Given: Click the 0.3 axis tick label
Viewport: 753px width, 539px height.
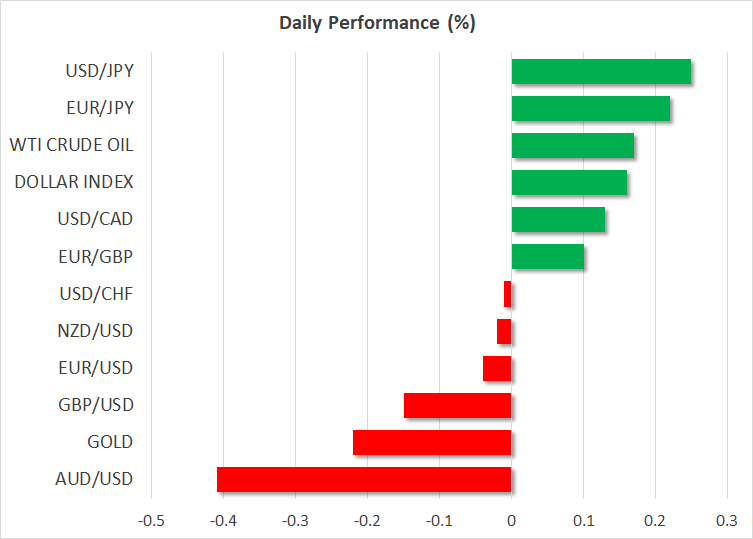Looking at the screenshot, I should point(727,521).
